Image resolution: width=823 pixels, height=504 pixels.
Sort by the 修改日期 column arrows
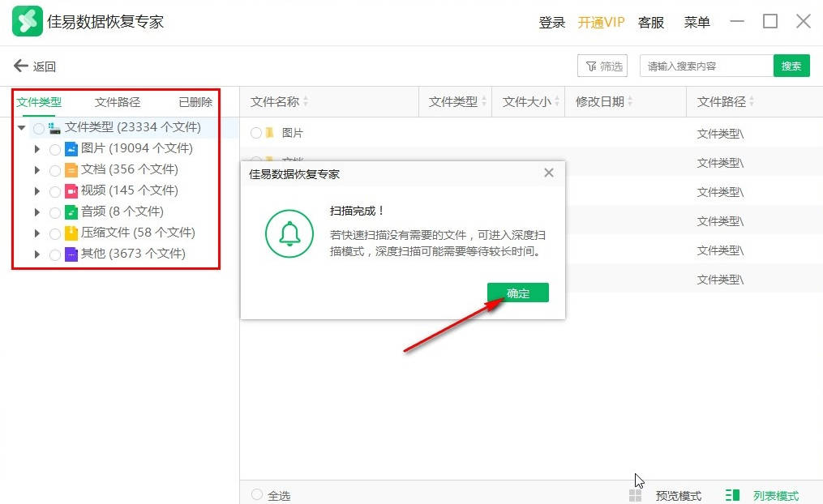point(630,102)
